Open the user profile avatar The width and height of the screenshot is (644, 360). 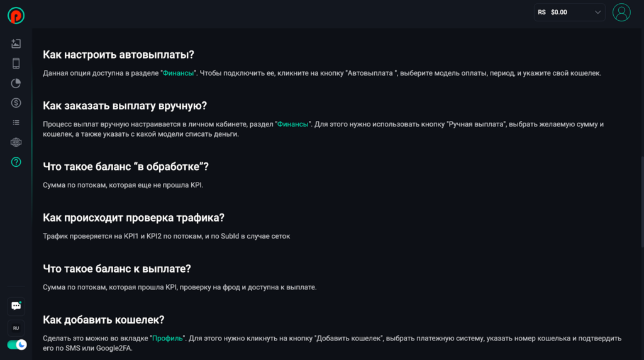[621, 13]
